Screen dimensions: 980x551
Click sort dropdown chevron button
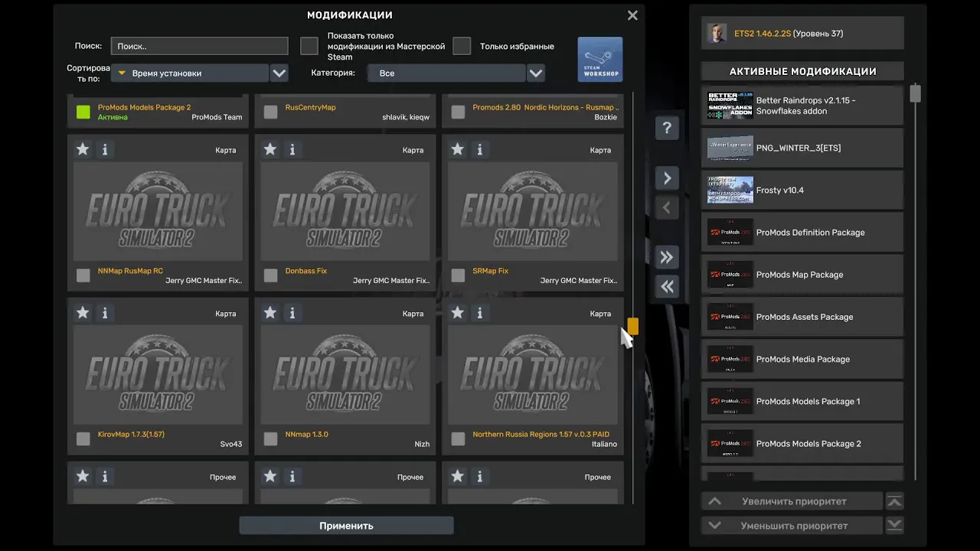coord(279,73)
